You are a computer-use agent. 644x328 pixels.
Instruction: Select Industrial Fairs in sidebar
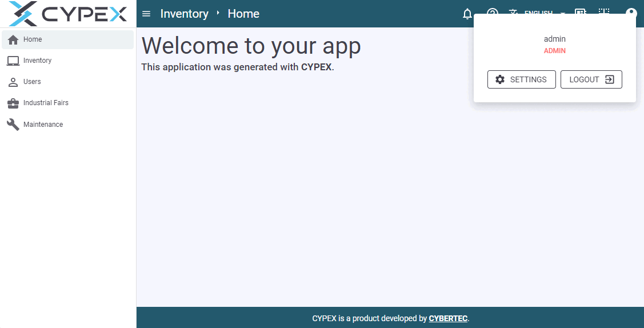68,103
